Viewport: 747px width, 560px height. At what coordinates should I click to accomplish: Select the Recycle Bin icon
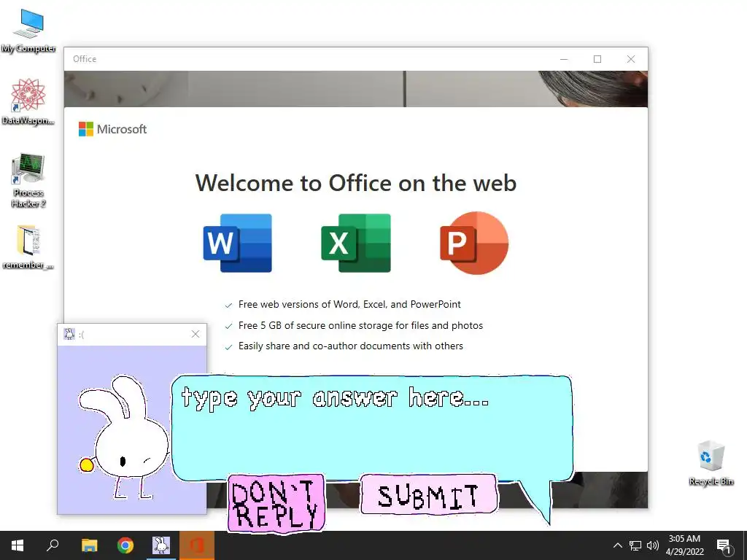(x=711, y=463)
